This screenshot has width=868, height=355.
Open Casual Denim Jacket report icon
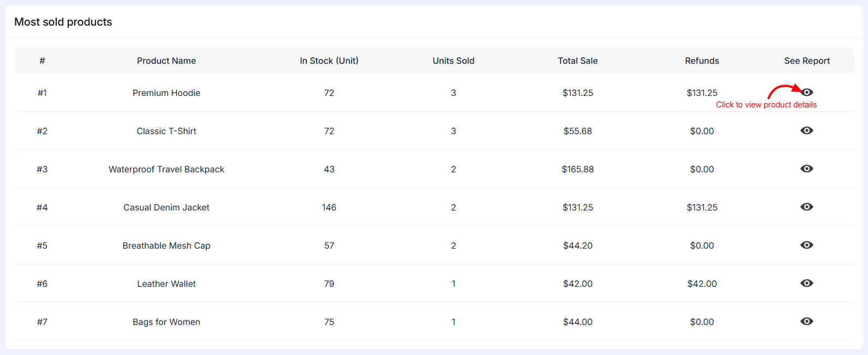807,207
